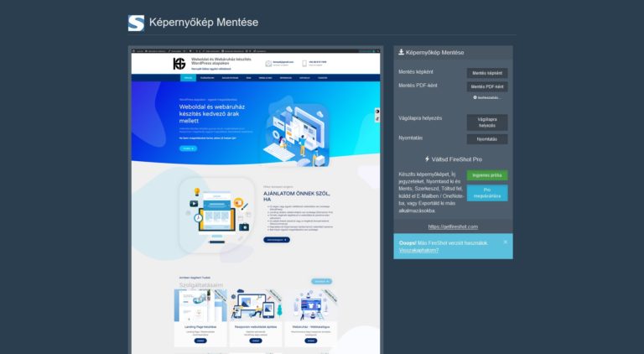Click the FireShot S logo icon
The height and width of the screenshot is (354, 644).
tap(136, 23)
